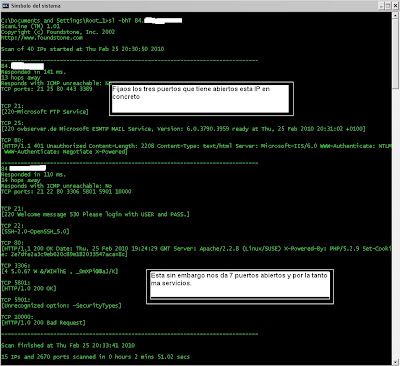Click the 'TCP 5901:' heading
This screenshot has width=400, height=366.
click(x=16, y=300)
